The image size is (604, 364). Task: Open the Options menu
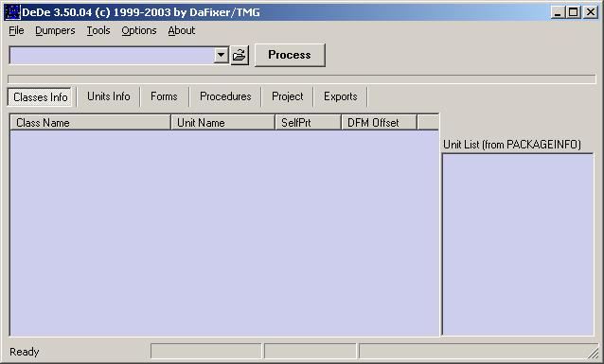[x=139, y=30]
